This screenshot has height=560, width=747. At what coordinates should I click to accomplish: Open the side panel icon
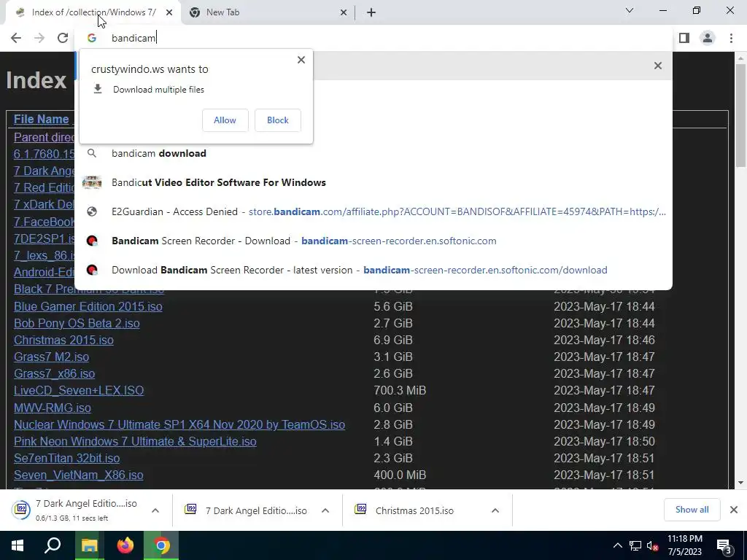(x=684, y=38)
